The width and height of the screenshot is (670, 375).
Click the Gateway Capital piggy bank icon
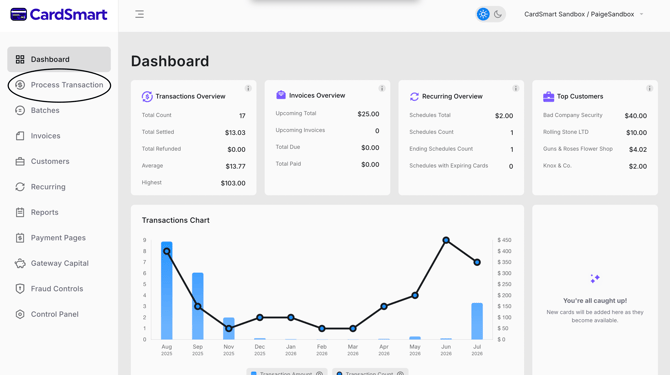pos(20,263)
